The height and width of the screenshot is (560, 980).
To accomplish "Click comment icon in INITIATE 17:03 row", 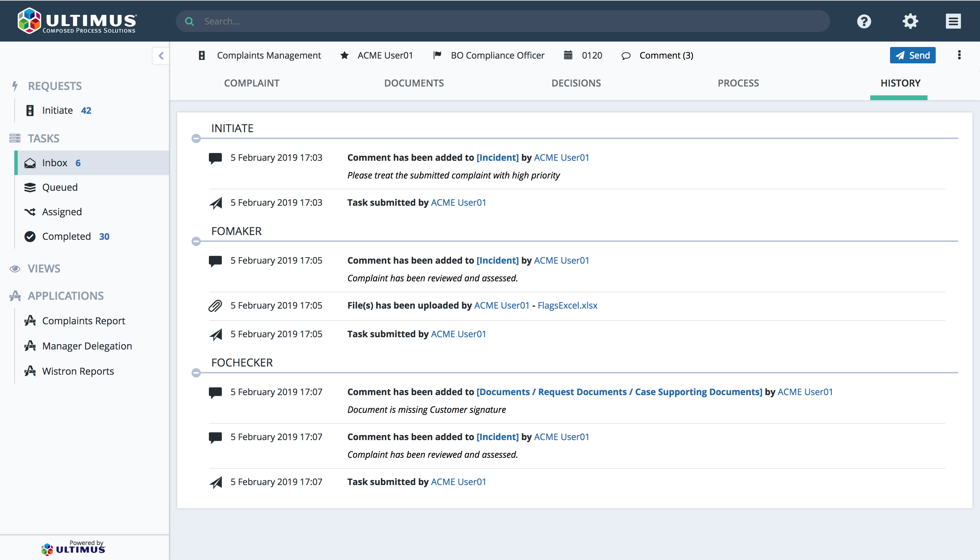I will click(x=215, y=158).
